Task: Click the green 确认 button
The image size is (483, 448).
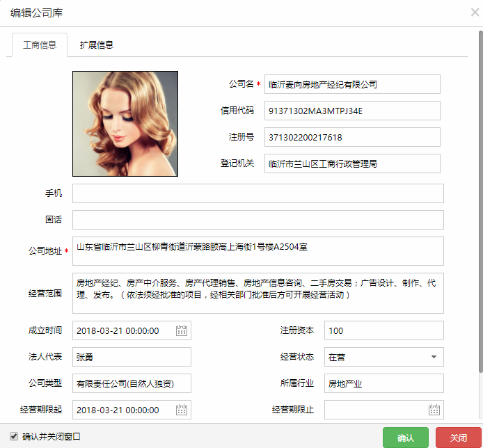Action: 406,438
